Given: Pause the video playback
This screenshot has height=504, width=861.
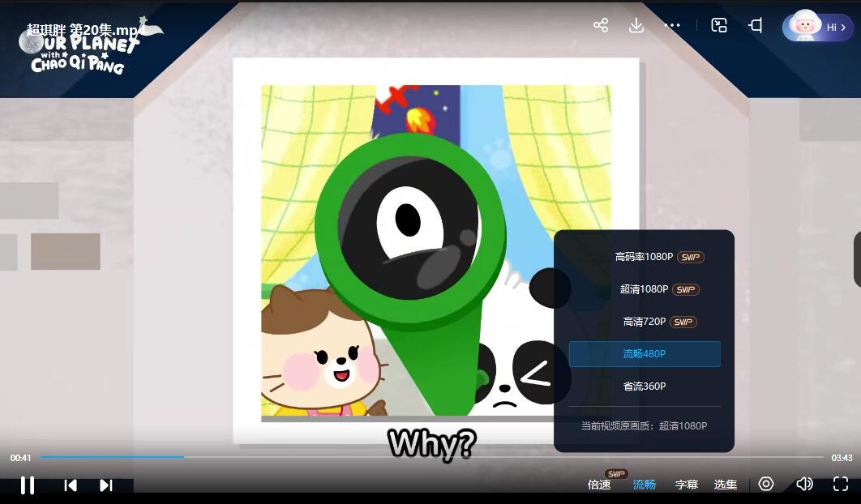Looking at the screenshot, I should point(28,485).
